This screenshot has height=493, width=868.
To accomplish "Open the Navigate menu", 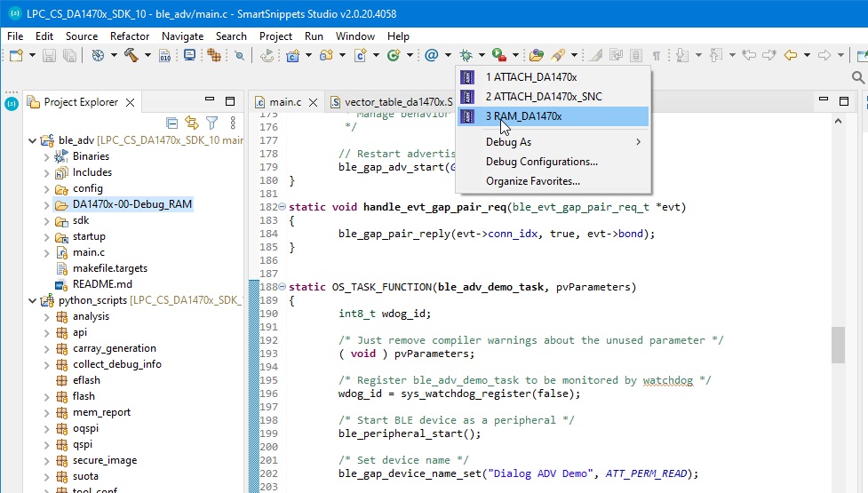I will 183,36.
